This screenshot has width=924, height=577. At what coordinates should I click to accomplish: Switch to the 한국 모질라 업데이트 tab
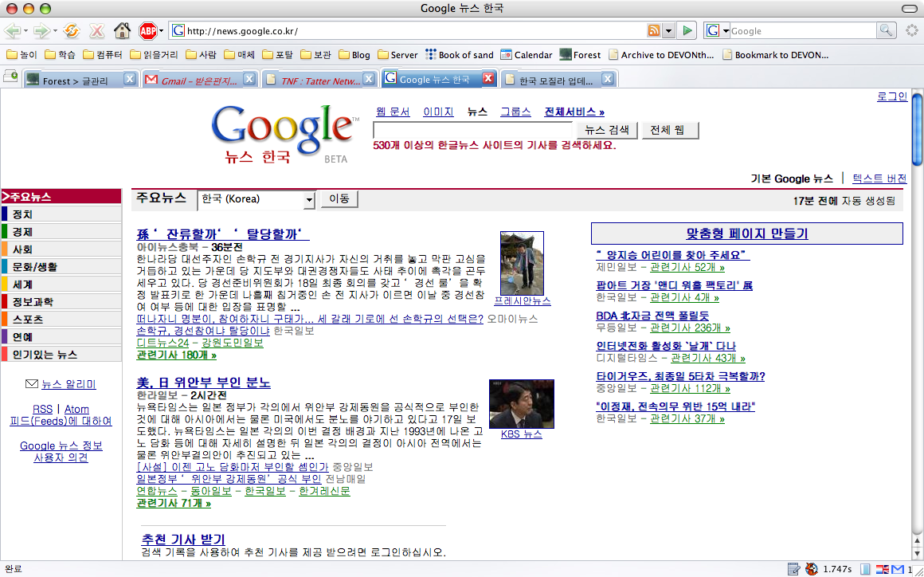click(x=558, y=80)
